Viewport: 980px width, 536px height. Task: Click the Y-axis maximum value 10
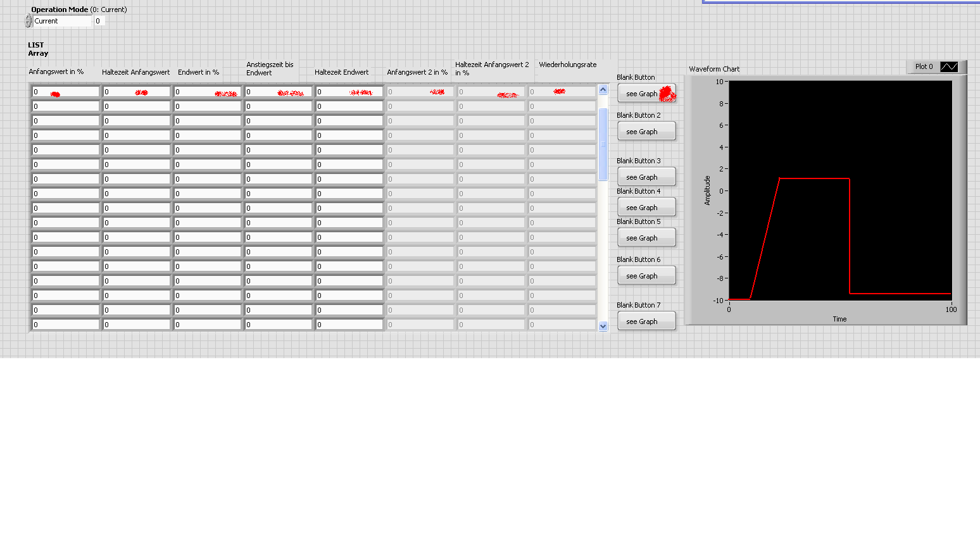point(719,82)
